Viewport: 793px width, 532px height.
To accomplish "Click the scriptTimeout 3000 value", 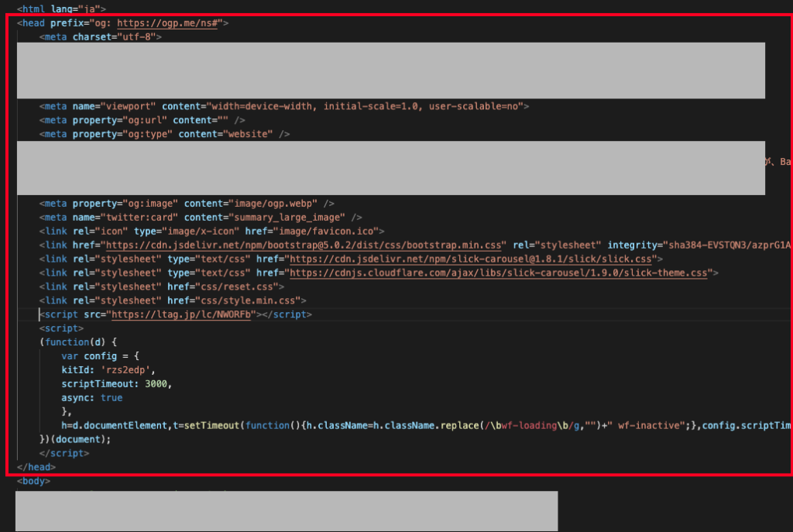I will pos(154,384).
